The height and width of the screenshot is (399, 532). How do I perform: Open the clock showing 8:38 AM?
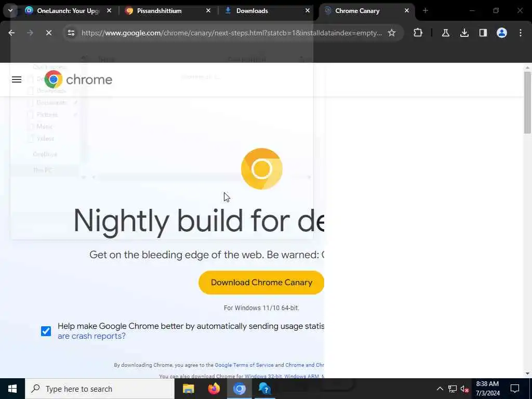(x=487, y=389)
